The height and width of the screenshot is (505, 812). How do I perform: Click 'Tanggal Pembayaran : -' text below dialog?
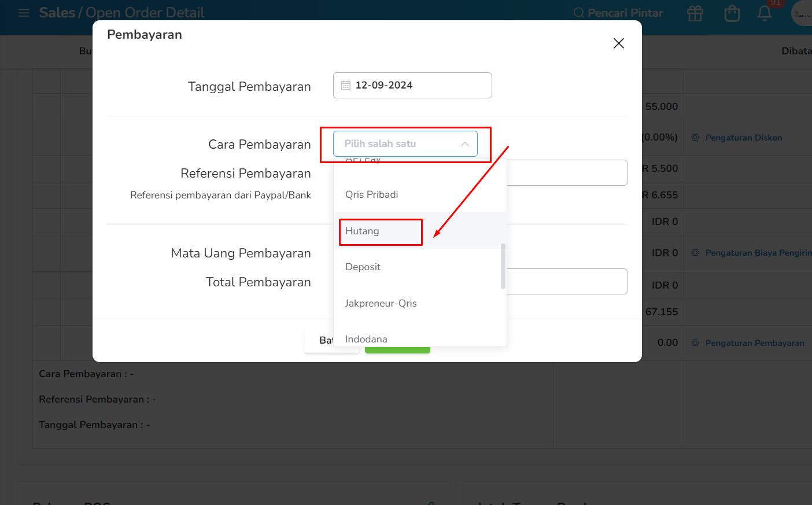coord(94,425)
